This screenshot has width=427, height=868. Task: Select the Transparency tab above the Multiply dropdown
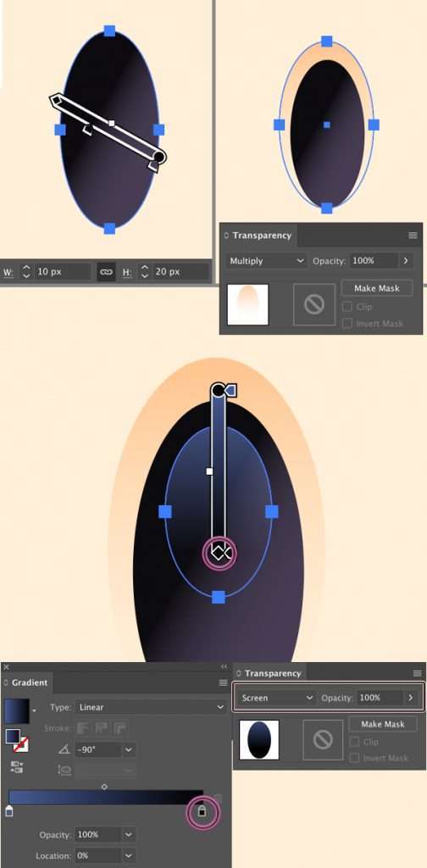258,236
